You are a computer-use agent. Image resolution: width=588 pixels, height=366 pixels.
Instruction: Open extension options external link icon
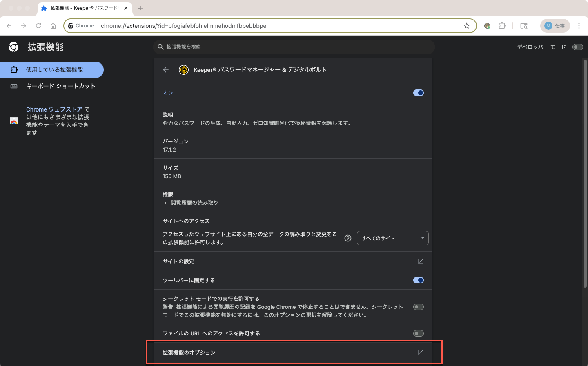pos(420,353)
